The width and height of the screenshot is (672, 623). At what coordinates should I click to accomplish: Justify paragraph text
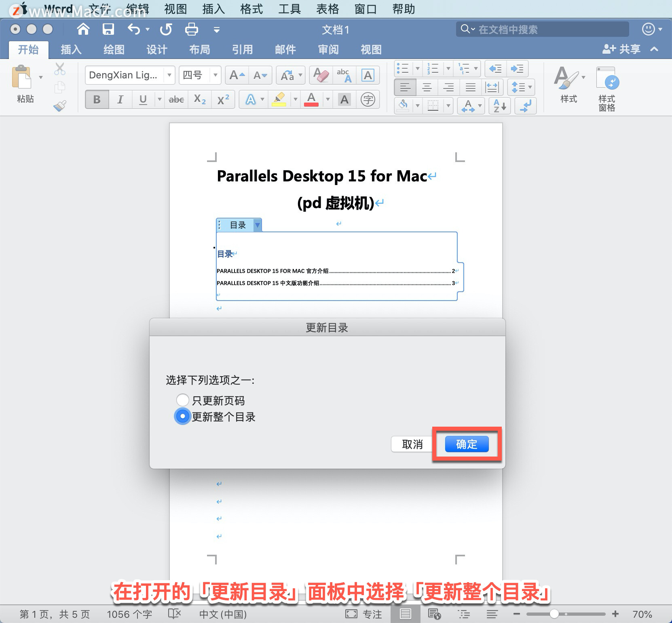470,87
